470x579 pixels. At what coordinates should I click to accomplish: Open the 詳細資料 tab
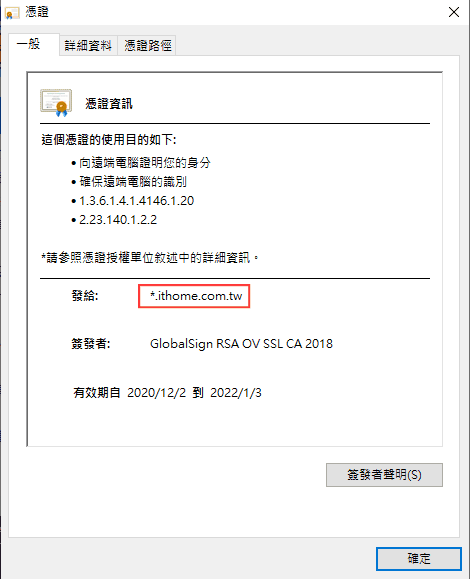coord(88,46)
